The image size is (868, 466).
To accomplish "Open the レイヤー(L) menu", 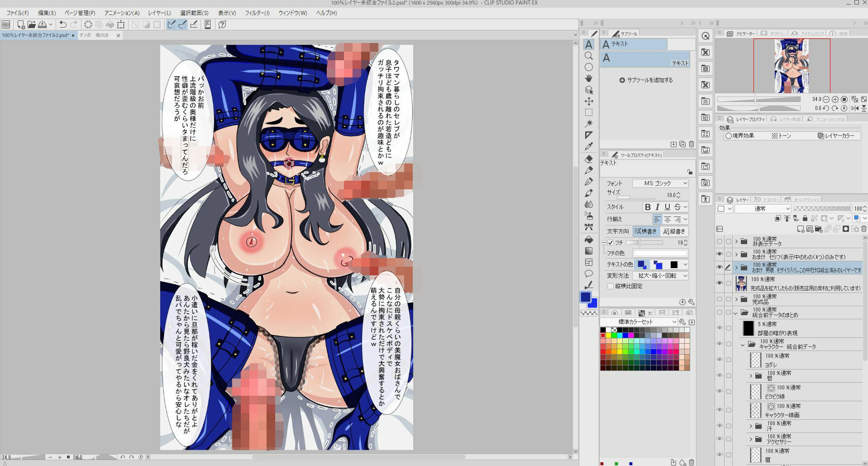I will click(x=159, y=13).
